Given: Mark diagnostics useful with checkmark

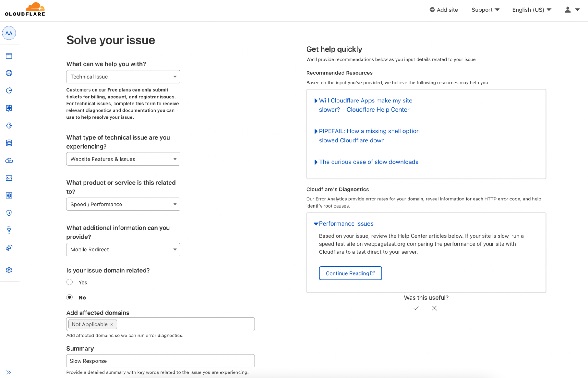Looking at the screenshot, I should (416, 308).
